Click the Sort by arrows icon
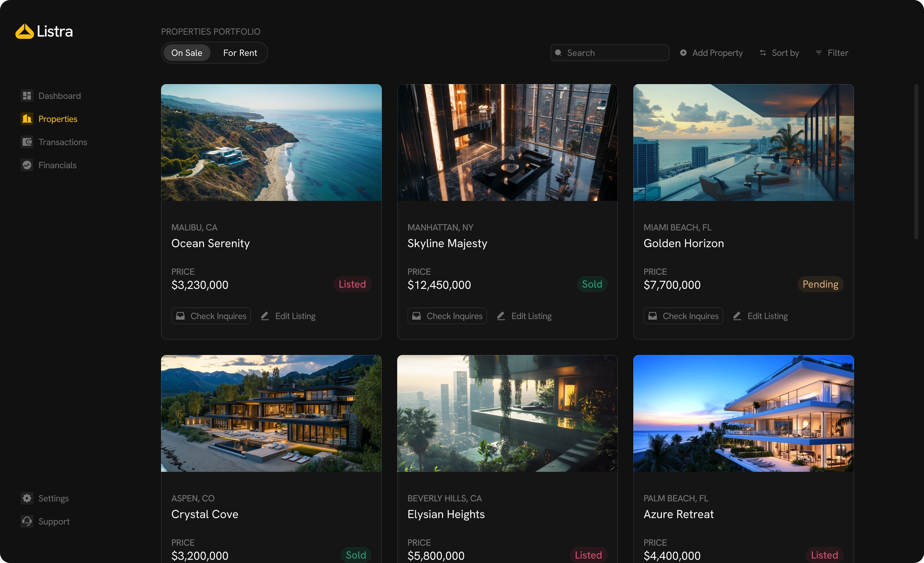The image size is (924, 563). coord(763,53)
